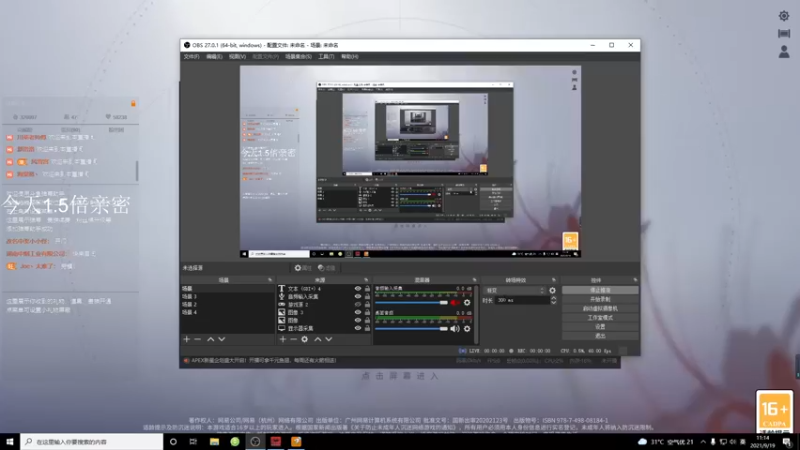
Task: Move the selected scene up
Action: click(x=210, y=339)
